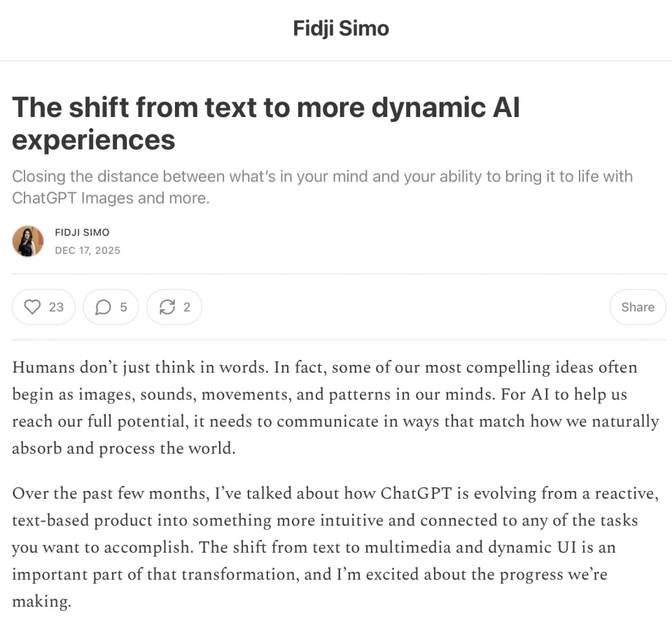Go to the Fidji Simo publication title at top
Screen dimensions: 672x622
pos(341,28)
